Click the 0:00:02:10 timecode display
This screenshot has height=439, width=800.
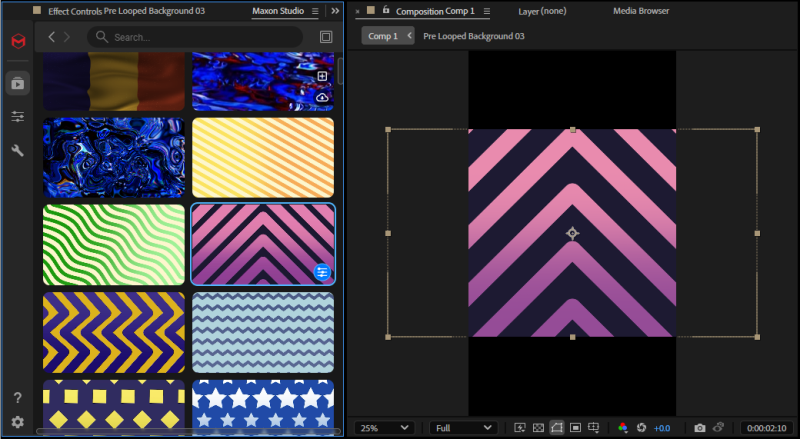[767, 428]
